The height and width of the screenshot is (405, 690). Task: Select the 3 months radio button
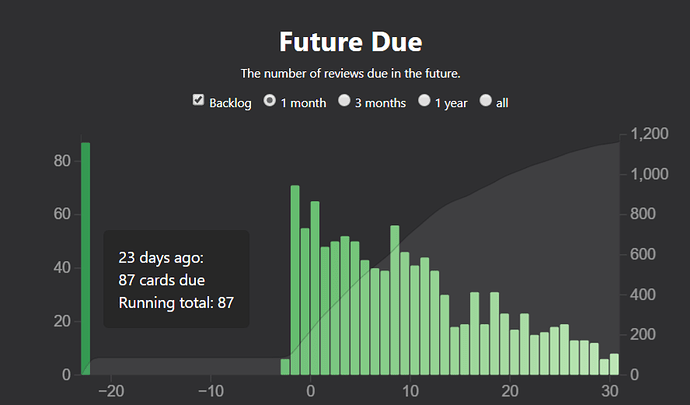pyautogui.click(x=344, y=100)
